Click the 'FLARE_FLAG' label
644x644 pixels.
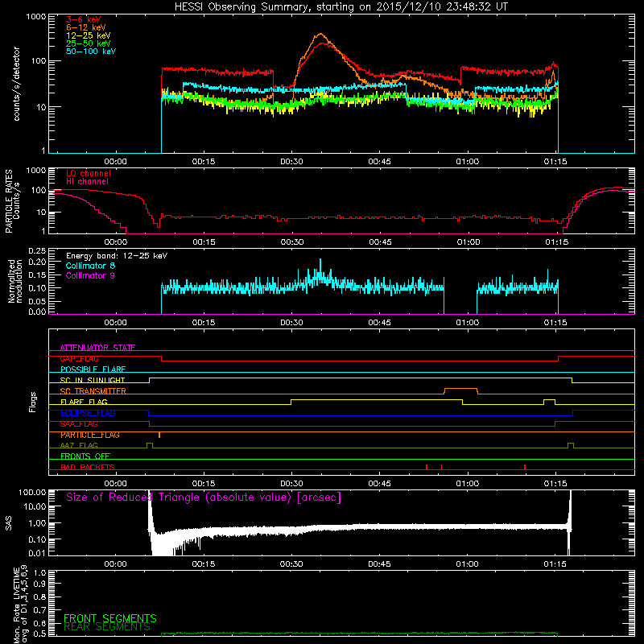(x=84, y=402)
